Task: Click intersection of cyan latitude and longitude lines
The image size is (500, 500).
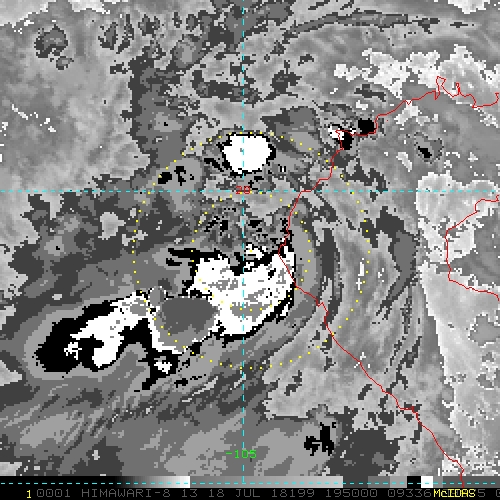Action: pyautogui.click(x=243, y=191)
